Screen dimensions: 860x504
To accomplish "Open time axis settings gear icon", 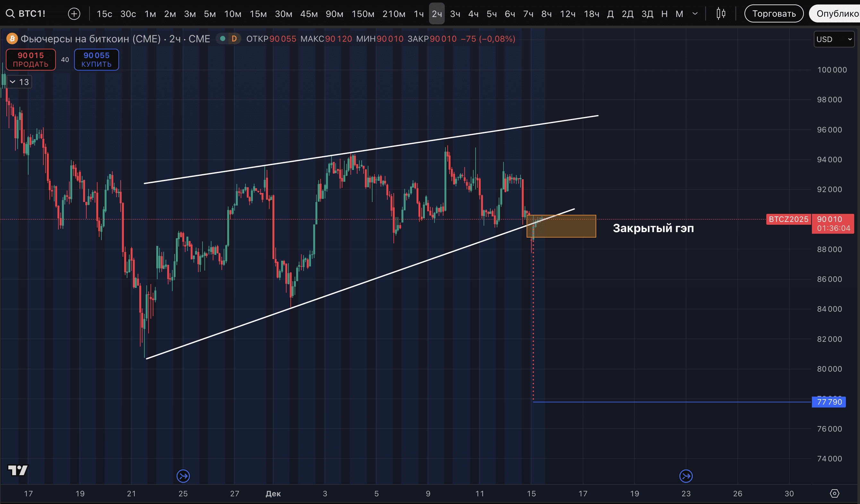I will [x=834, y=493].
